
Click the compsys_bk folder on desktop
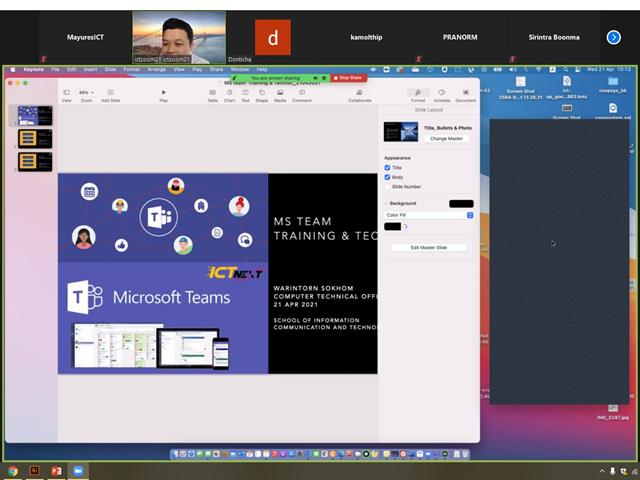pyautogui.click(x=613, y=85)
